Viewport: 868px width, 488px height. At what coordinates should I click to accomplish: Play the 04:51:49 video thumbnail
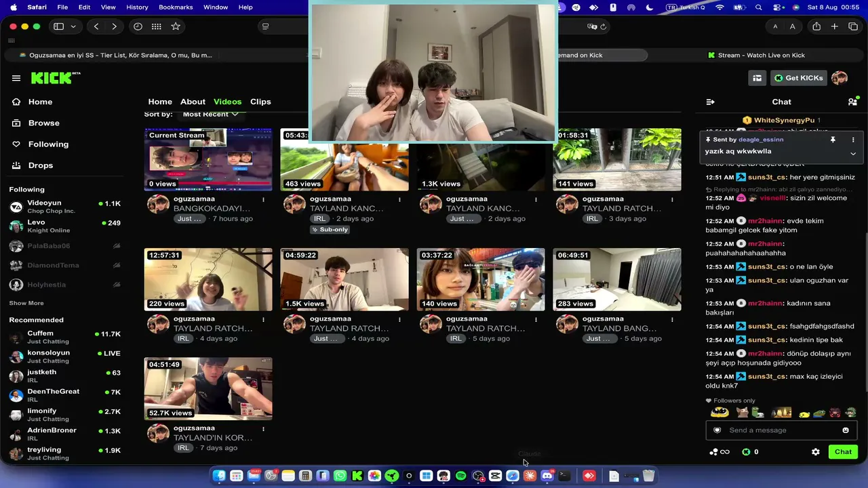208,389
